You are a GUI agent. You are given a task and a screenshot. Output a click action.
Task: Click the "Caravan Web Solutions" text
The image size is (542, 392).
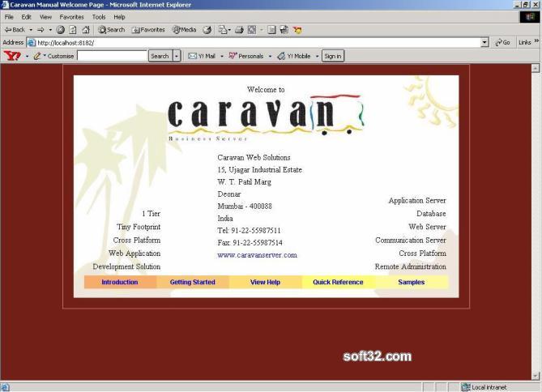(254, 158)
